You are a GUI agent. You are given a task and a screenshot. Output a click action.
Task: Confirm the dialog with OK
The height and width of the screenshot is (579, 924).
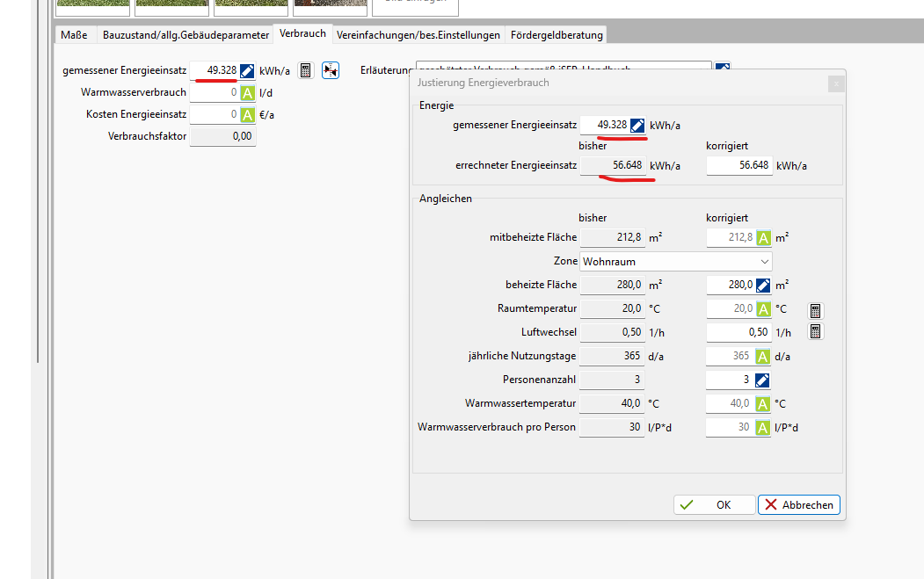click(714, 505)
